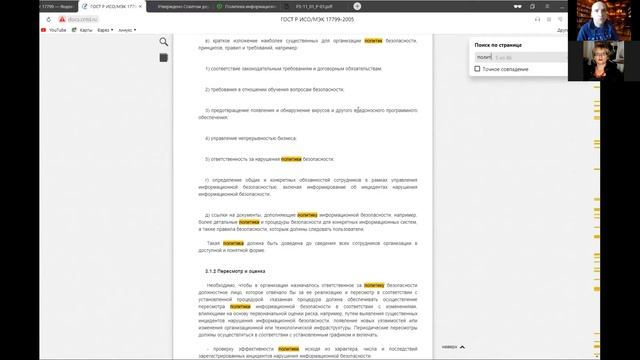Click the red warning icon in the address bar
Image resolution: width=640 pixels, height=360 pixels.
62,19
